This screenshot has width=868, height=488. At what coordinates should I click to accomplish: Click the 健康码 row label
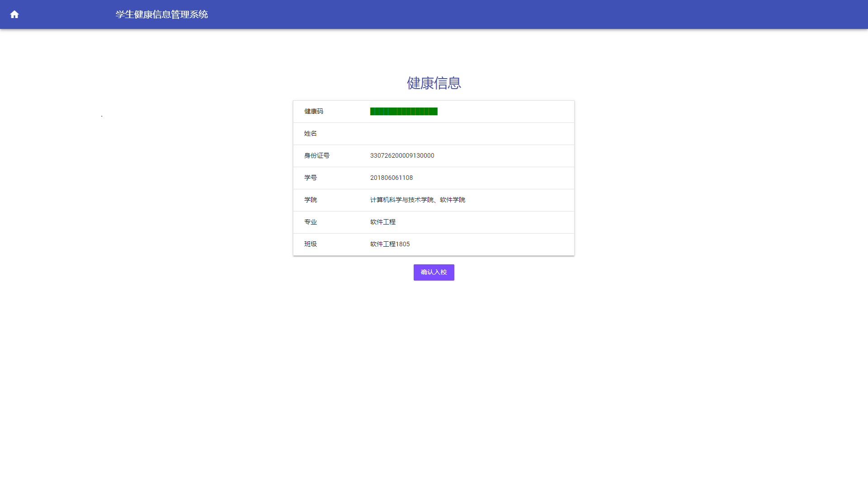313,112
